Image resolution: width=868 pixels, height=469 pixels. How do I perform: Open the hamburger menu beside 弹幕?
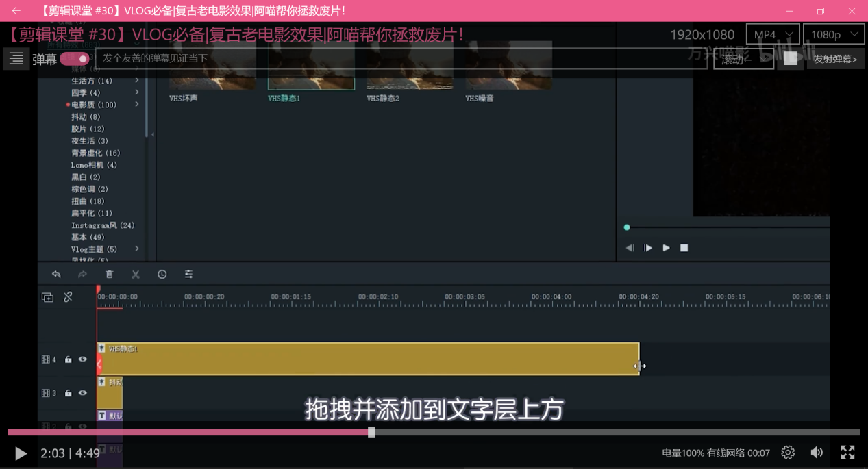16,59
